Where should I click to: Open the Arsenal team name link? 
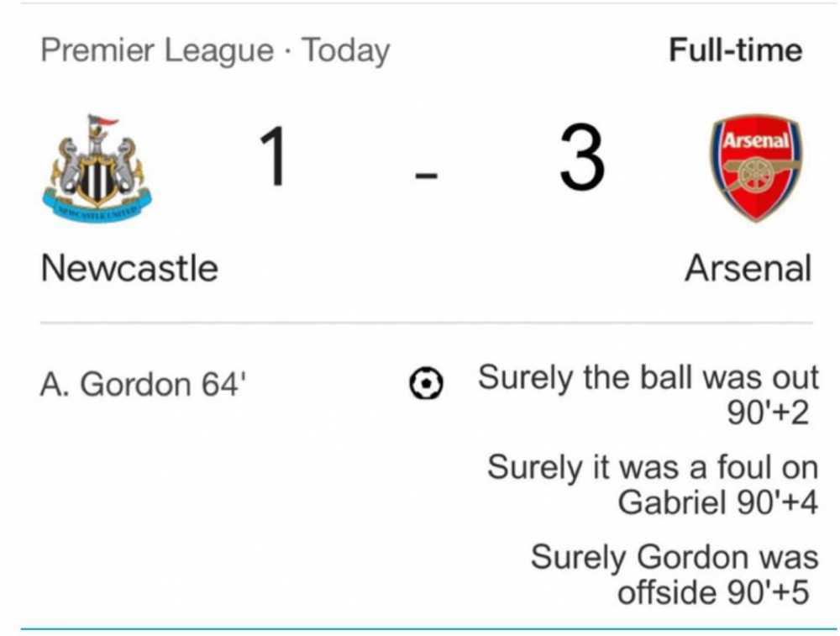748,268
